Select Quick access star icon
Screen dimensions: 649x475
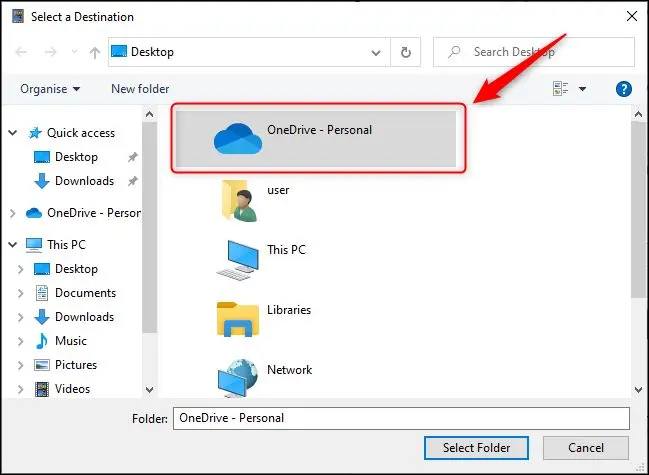pos(35,133)
